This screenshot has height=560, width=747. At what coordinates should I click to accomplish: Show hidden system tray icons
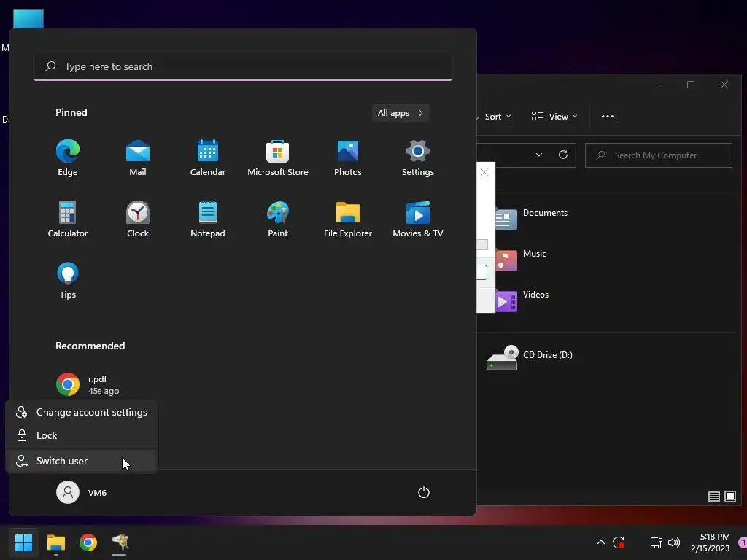point(601,542)
